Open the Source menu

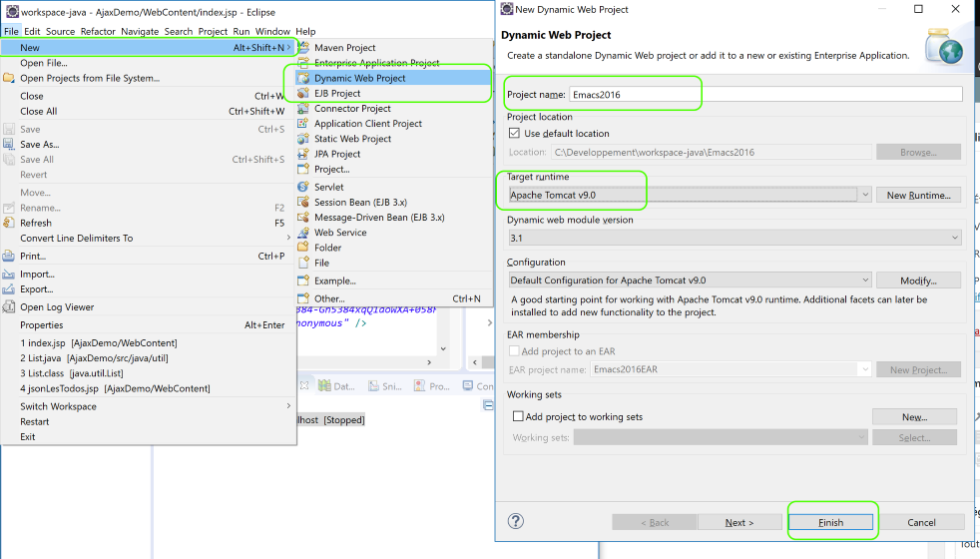tap(60, 31)
